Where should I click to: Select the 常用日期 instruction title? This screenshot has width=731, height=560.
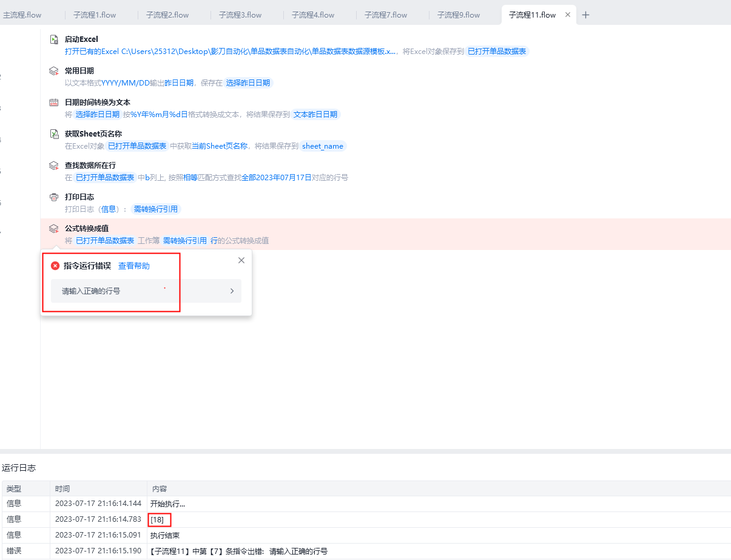(79, 71)
